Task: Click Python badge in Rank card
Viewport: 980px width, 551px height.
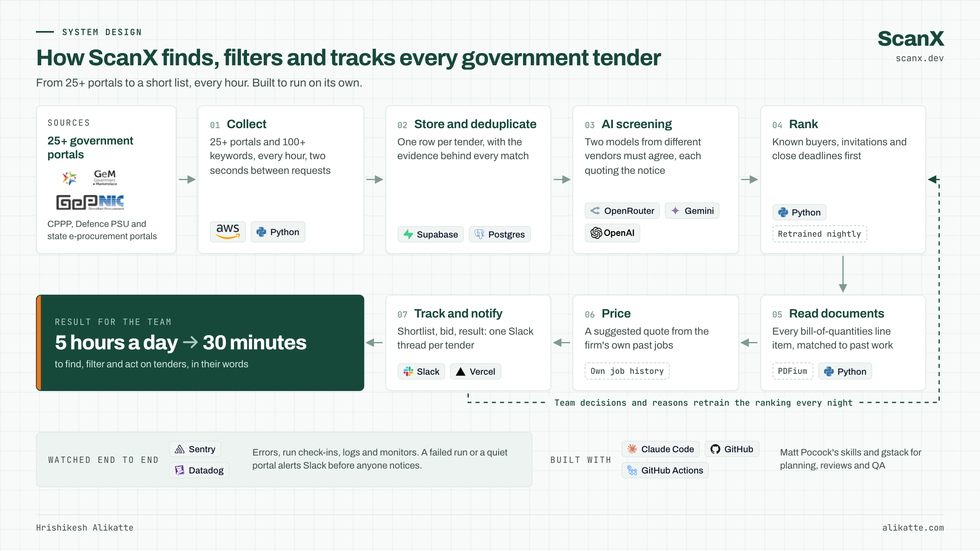Action: point(800,212)
